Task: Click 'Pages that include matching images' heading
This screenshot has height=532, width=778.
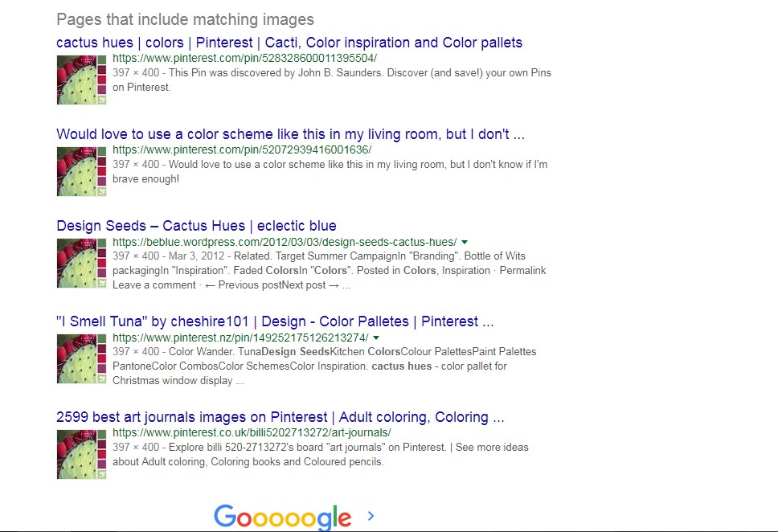Action: pyautogui.click(x=185, y=19)
